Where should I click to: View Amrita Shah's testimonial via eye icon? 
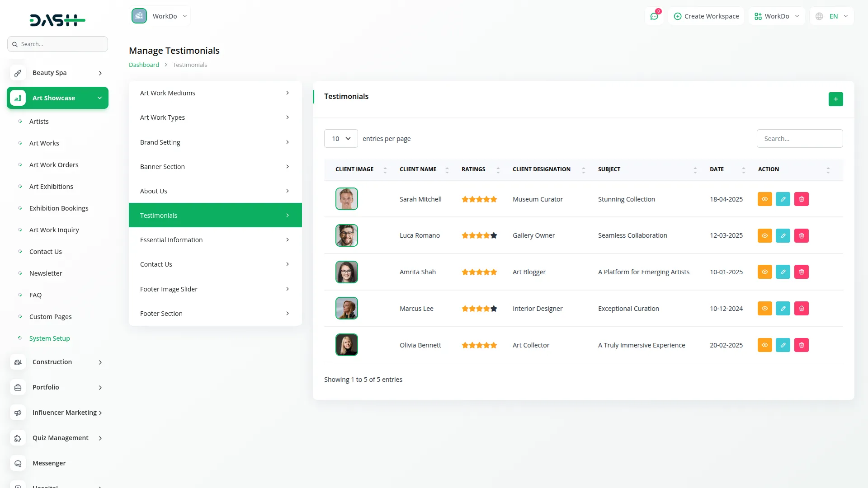[x=764, y=272]
